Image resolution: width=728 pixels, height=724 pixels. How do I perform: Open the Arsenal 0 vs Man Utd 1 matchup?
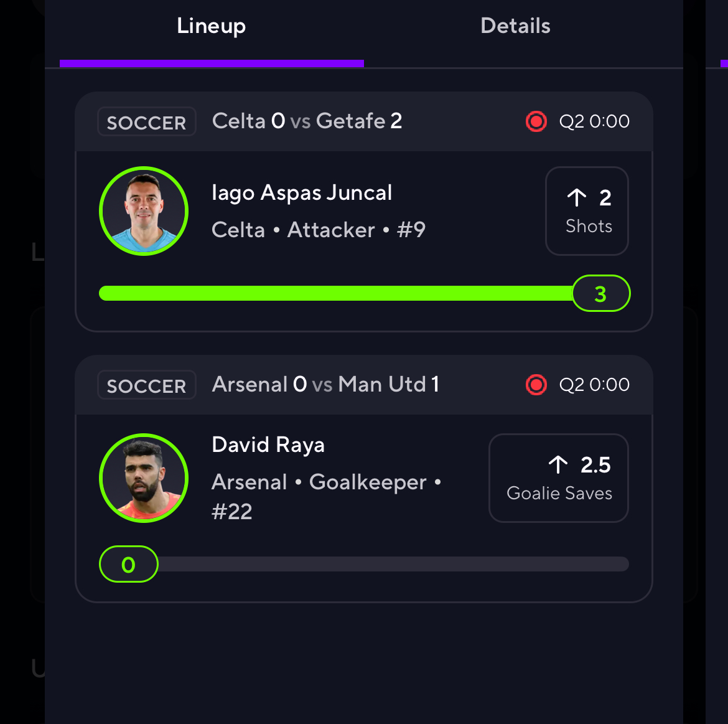click(325, 384)
